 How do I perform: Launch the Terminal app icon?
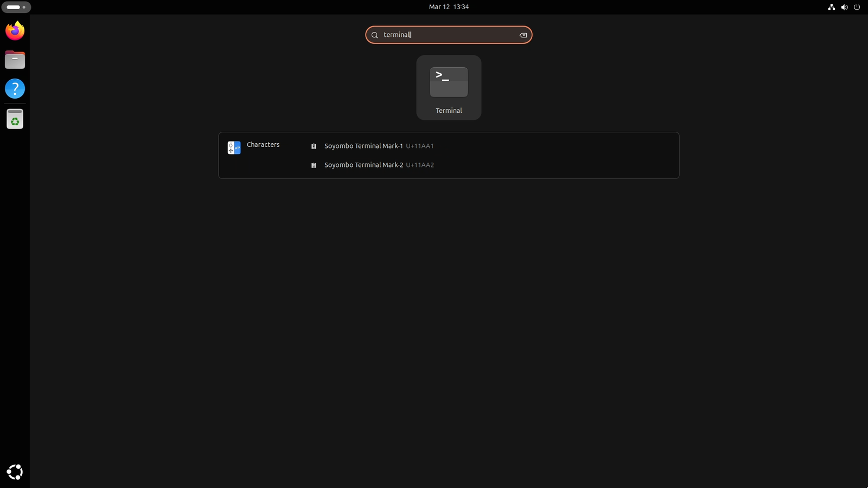tap(449, 82)
